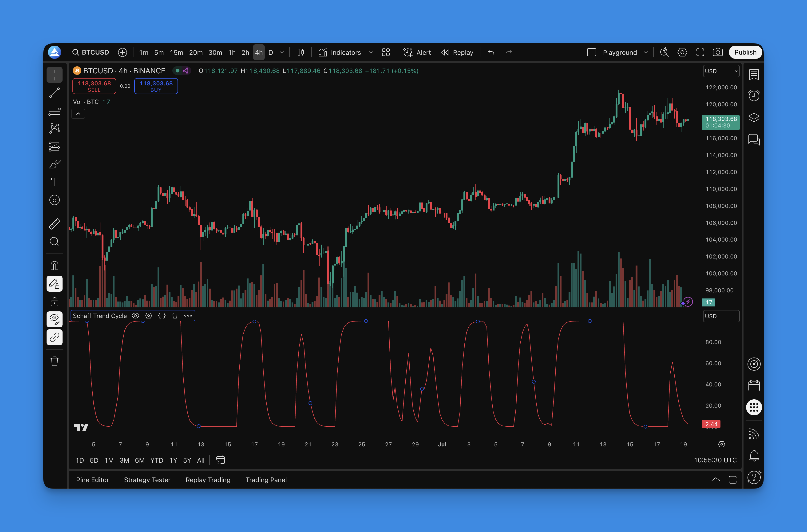Open Schaff Trend Cycle more options
Screen dimensions: 807x532
coord(188,316)
